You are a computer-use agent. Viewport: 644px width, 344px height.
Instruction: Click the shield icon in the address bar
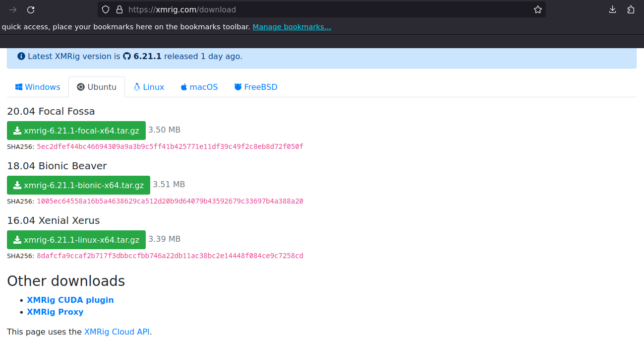point(105,9)
